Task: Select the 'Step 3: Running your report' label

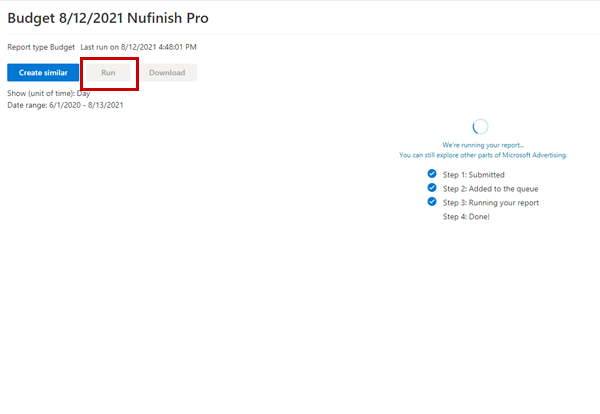Action: click(x=491, y=203)
